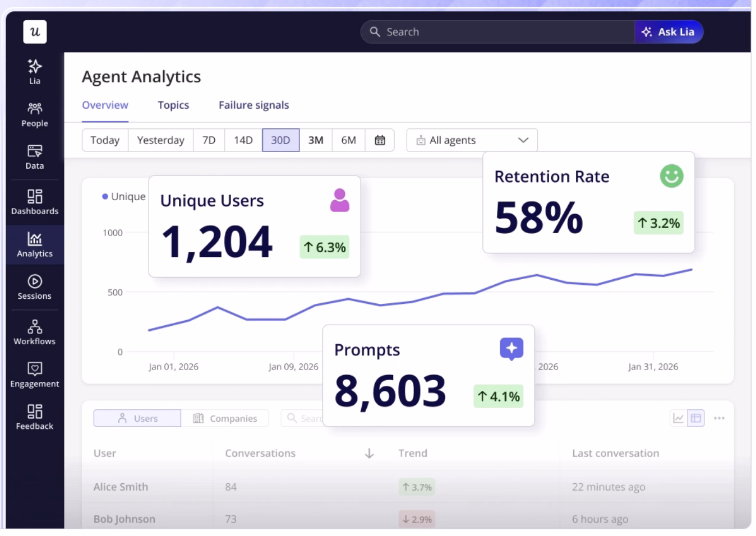Open Workflows in the sidebar

35,332
